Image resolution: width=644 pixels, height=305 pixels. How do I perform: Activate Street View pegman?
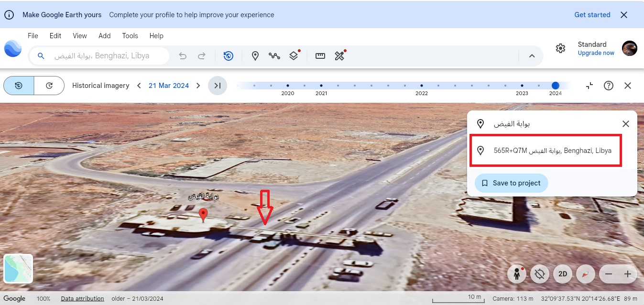[517, 274]
